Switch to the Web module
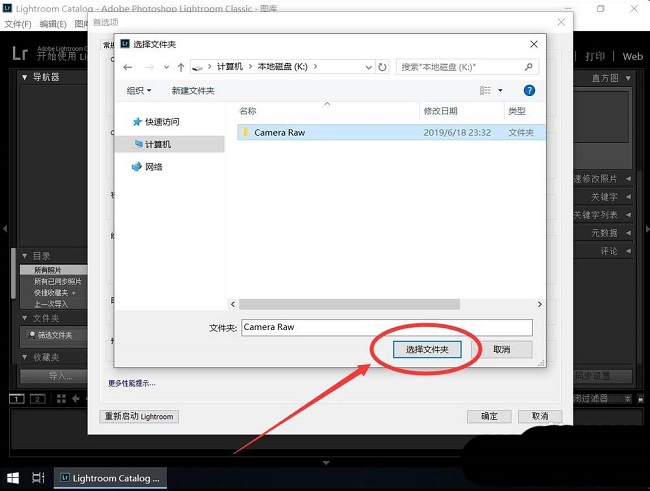650x491 pixels. coord(632,57)
